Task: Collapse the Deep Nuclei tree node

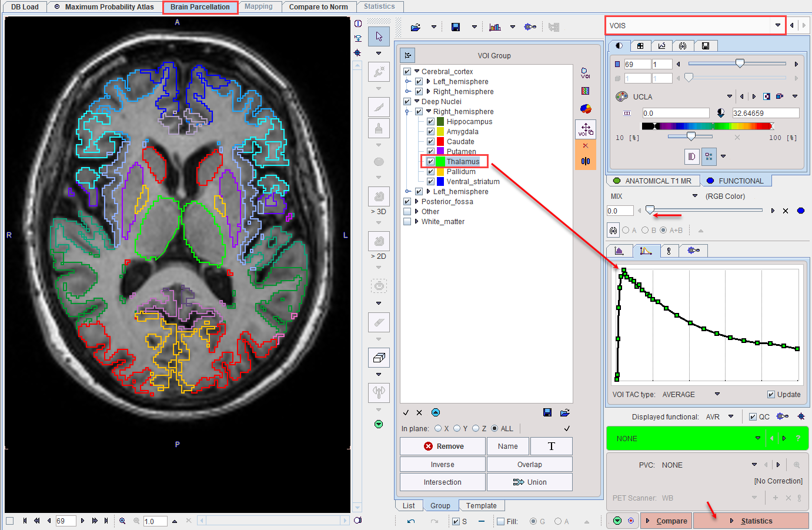Action: pos(417,102)
